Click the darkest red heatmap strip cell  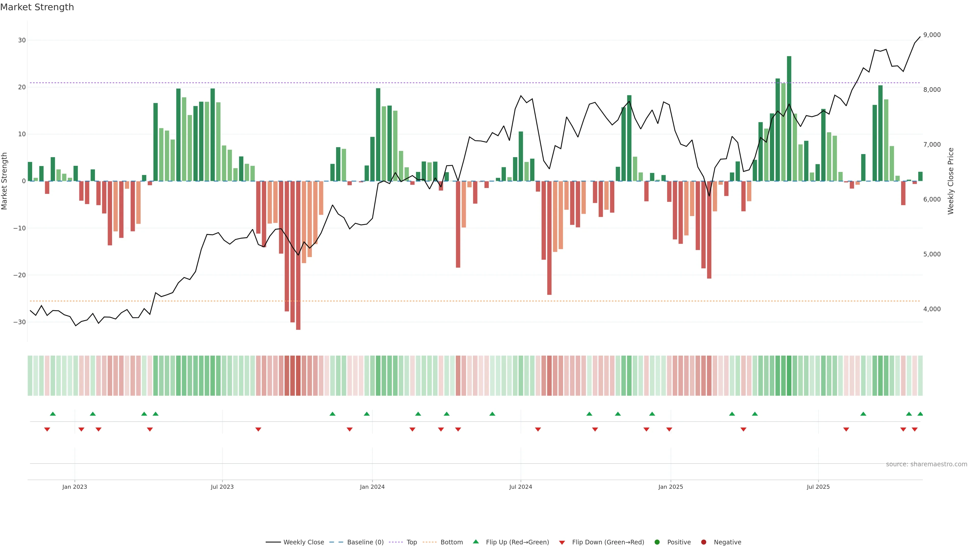(298, 376)
